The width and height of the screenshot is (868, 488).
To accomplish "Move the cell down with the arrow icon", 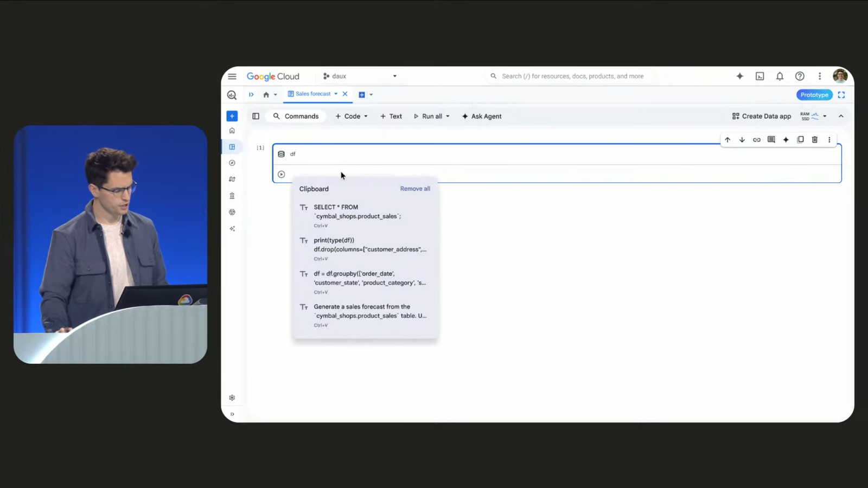I will (742, 140).
